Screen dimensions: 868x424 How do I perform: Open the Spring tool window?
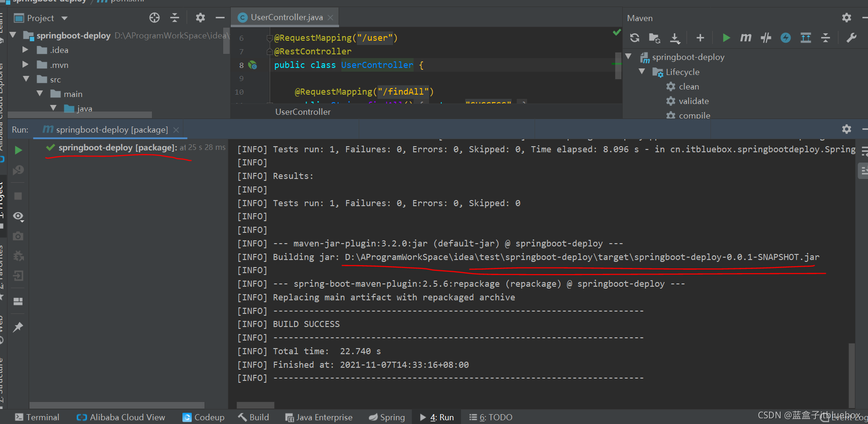point(387,417)
